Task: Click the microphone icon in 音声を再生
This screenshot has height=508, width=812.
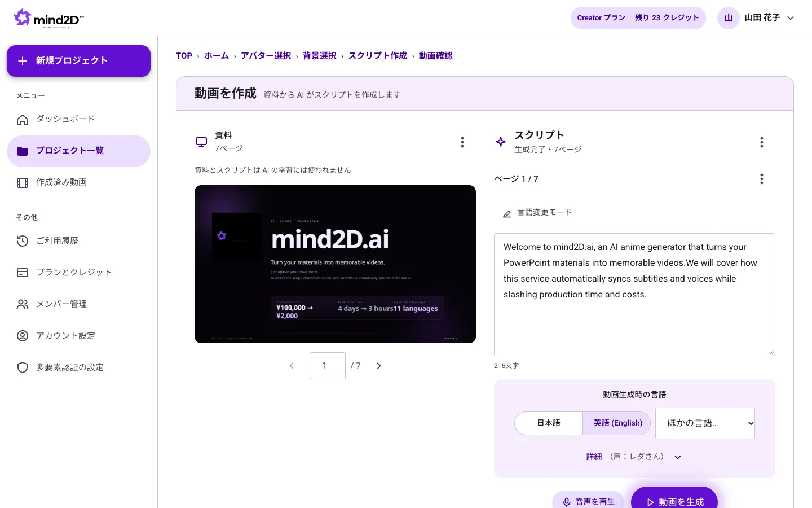Action: tap(567, 502)
